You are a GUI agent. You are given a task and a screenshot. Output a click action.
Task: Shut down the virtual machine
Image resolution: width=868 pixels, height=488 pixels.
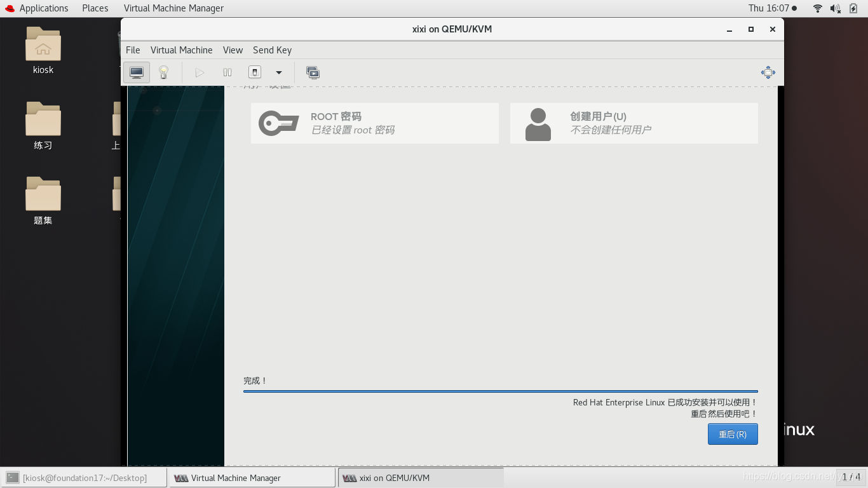(x=255, y=72)
